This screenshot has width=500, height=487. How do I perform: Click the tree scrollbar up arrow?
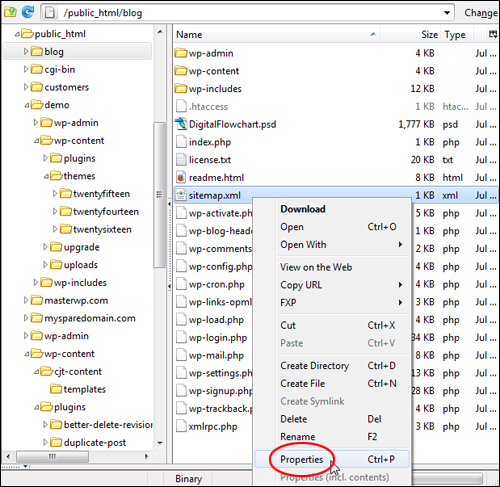[x=160, y=32]
